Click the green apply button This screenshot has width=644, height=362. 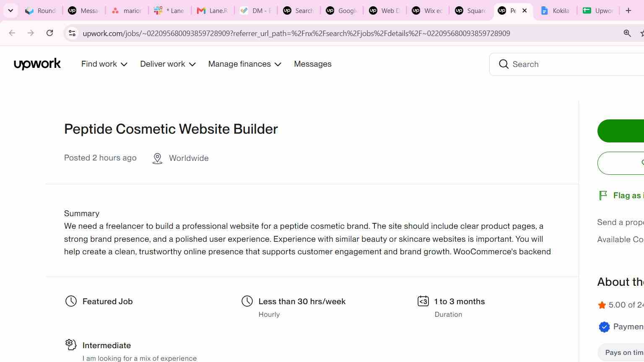(x=621, y=131)
